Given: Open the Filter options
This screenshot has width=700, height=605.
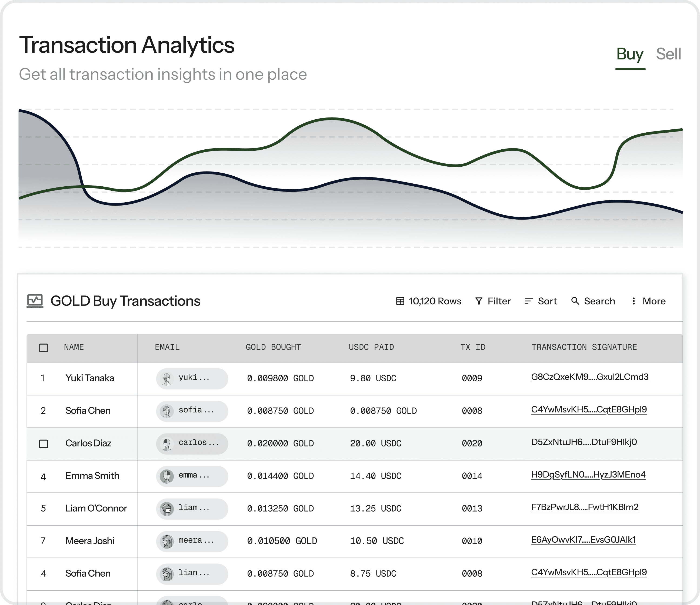Looking at the screenshot, I should [499, 301].
